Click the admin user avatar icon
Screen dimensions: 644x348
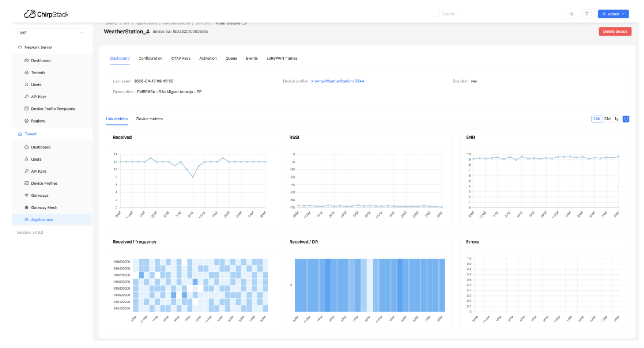pos(604,14)
